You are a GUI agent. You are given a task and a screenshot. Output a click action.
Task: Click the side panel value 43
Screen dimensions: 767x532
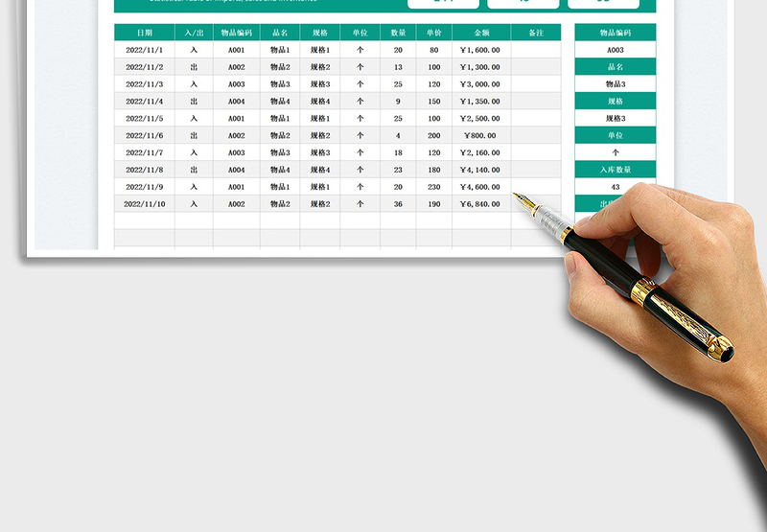616,187
